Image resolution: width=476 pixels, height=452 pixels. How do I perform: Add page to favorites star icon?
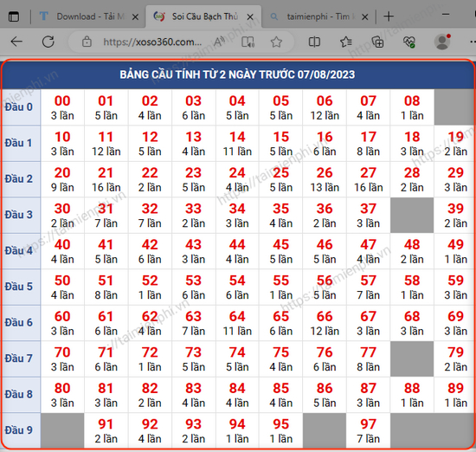tap(276, 42)
